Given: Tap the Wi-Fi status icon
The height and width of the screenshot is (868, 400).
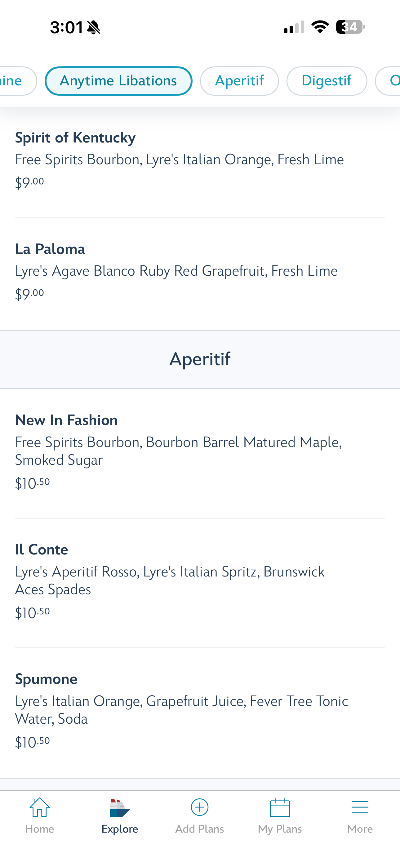Looking at the screenshot, I should click(x=320, y=27).
